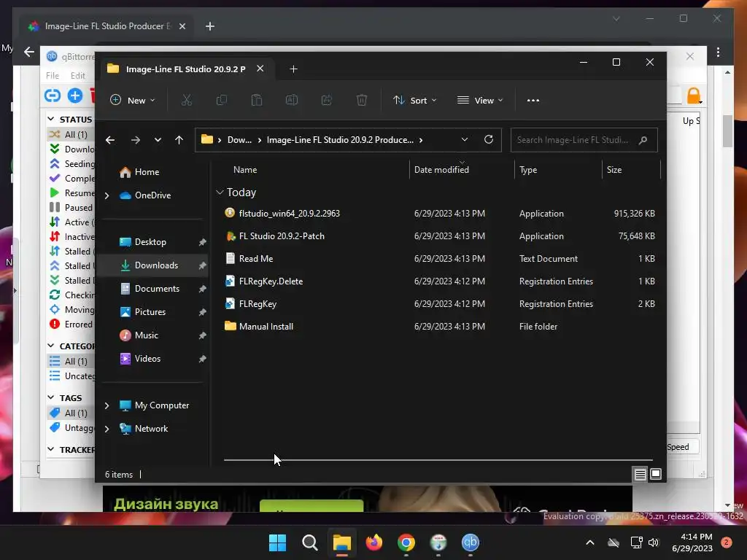
Task: Sort by the Date modified column header
Action: point(441,170)
